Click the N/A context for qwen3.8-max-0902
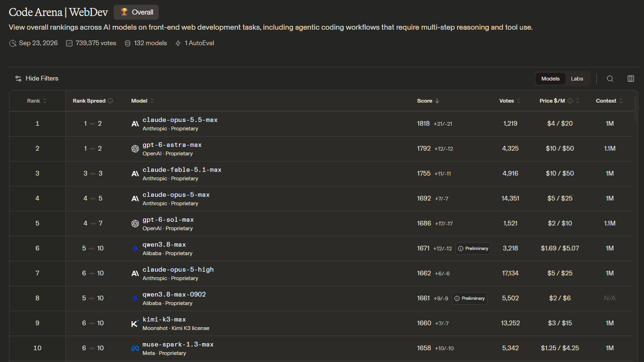The image size is (644, 362). click(x=610, y=298)
